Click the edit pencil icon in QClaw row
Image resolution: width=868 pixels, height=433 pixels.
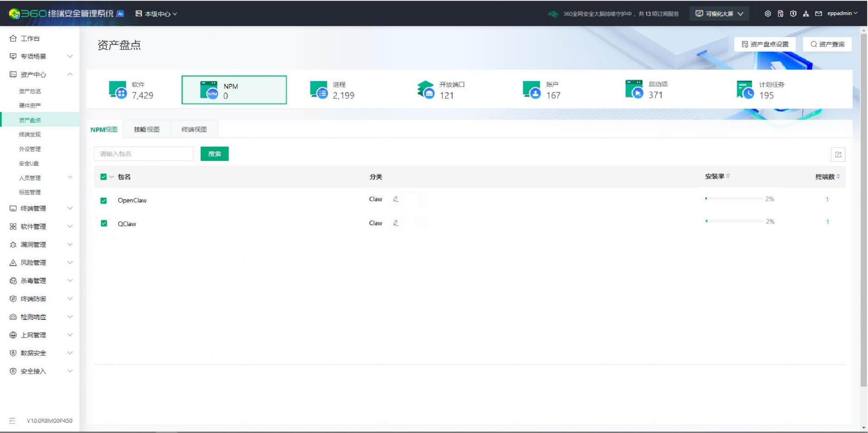[x=395, y=223]
